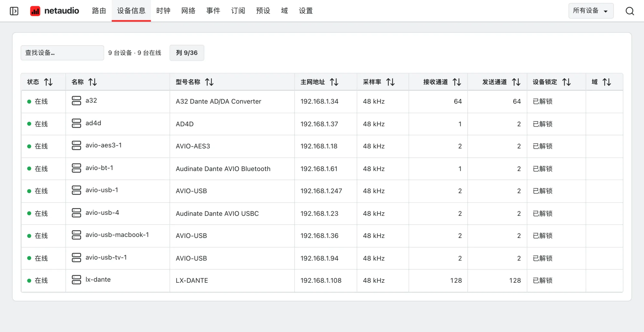Go to the 订阅 tab

coord(238,11)
